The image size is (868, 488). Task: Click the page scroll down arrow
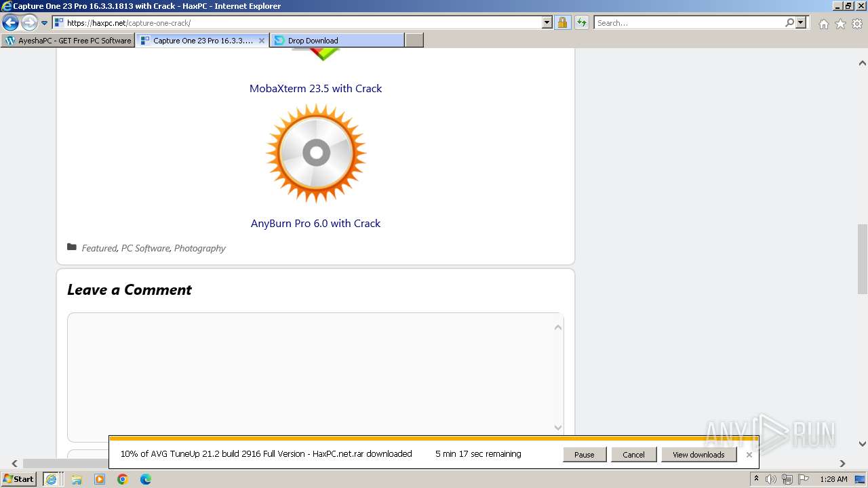(863, 445)
